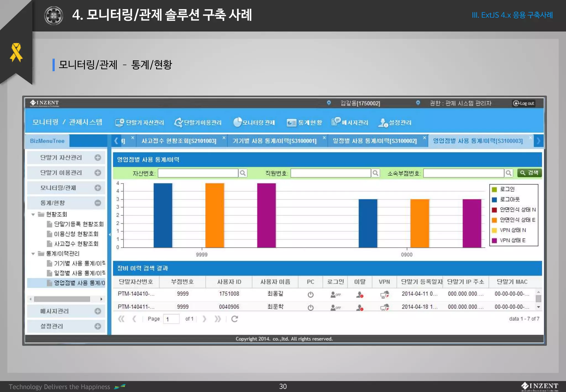Screen dimensions: 566x392
Task: Click 직원번호 lookup magnifier icon
Action: pos(375,173)
